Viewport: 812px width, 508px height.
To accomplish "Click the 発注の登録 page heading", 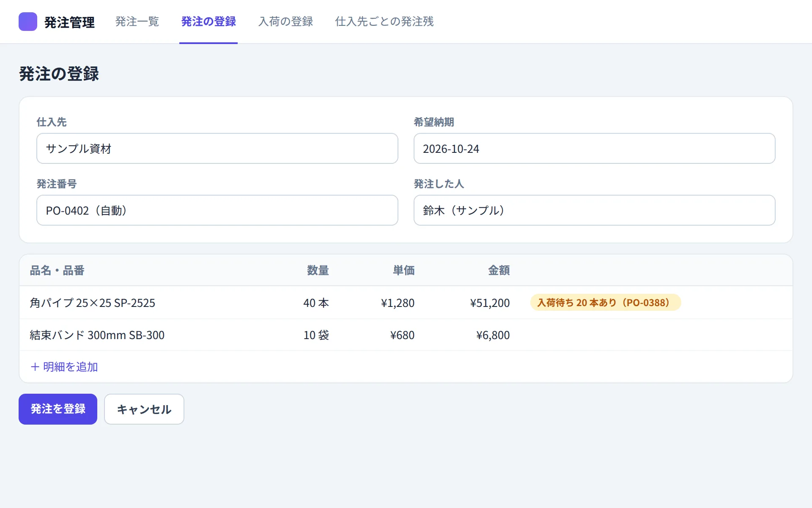I will pos(59,74).
